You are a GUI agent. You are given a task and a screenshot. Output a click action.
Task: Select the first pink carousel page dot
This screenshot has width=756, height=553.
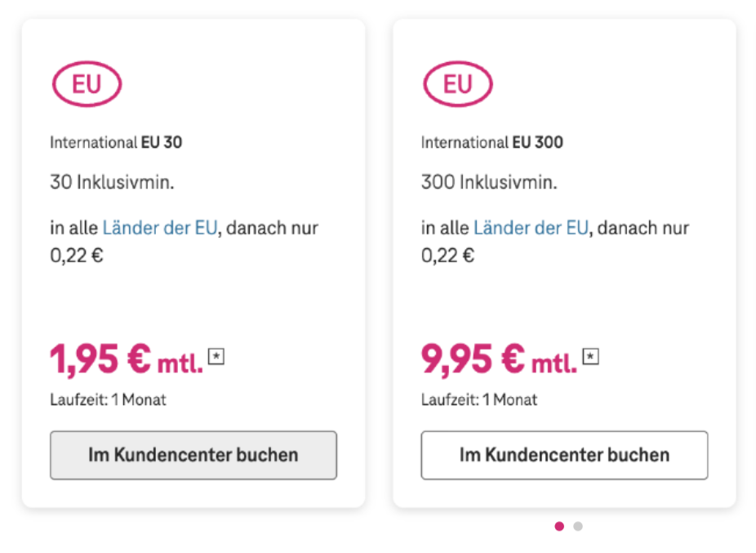559,527
